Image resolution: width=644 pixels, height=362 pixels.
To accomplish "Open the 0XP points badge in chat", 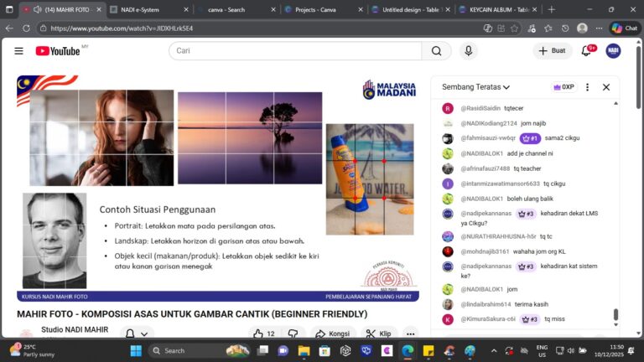I will tap(563, 87).
